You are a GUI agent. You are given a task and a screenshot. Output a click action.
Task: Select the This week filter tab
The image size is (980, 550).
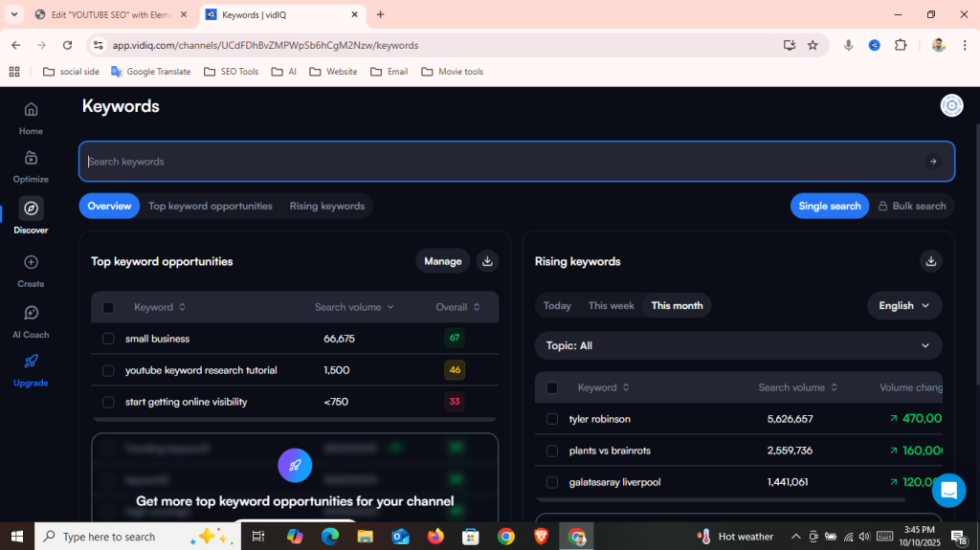pos(611,306)
